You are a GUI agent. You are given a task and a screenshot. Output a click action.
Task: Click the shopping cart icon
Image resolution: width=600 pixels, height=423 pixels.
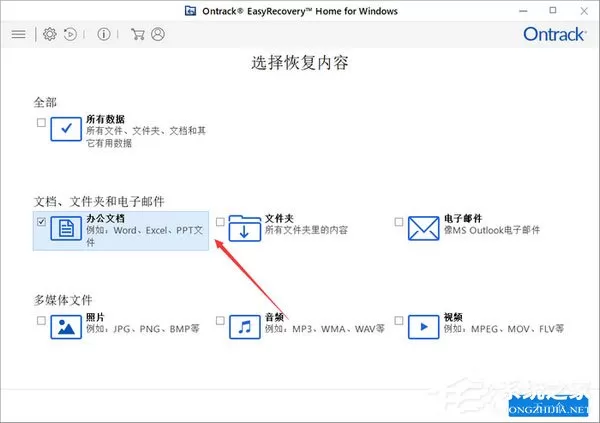point(138,34)
